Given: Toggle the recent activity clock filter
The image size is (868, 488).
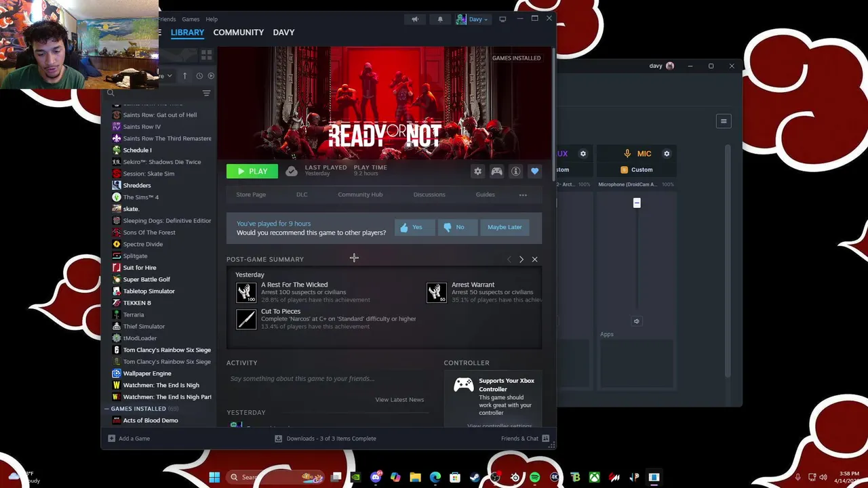Looking at the screenshot, I should click(199, 76).
